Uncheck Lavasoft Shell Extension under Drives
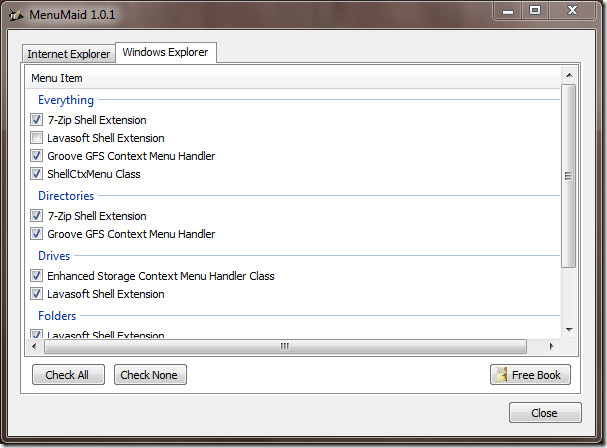Image resolution: width=607 pixels, height=448 pixels. pyautogui.click(x=36, y=294)
